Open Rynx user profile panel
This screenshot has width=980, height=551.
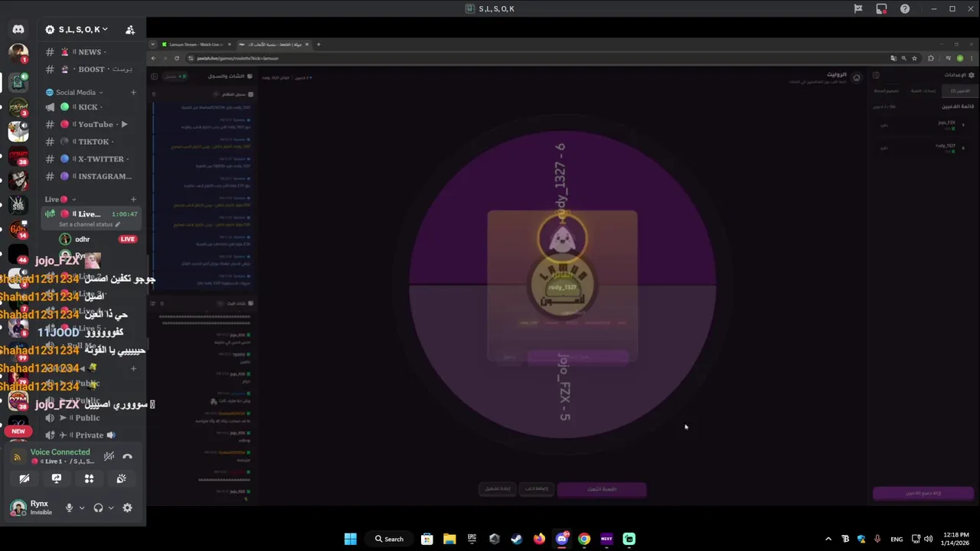[32, 507]
